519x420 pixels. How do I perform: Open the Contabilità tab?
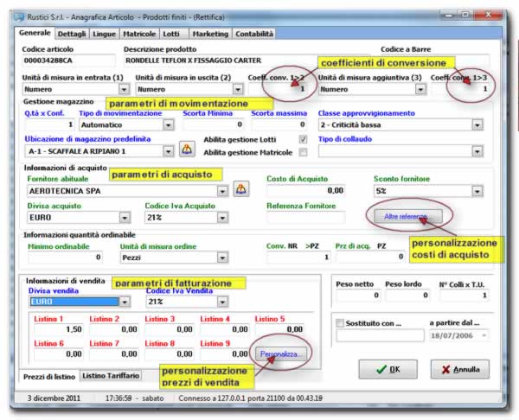(254, 34)
